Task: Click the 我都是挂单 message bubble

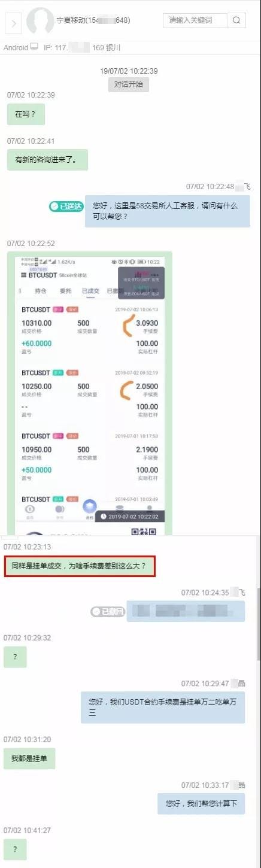Action: [x=29, y=758]
